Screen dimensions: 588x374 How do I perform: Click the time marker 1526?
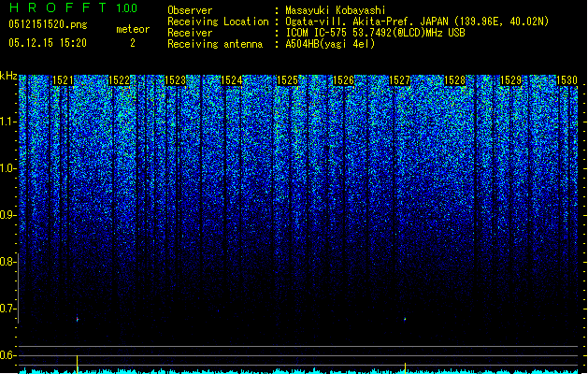coord(343,80)
